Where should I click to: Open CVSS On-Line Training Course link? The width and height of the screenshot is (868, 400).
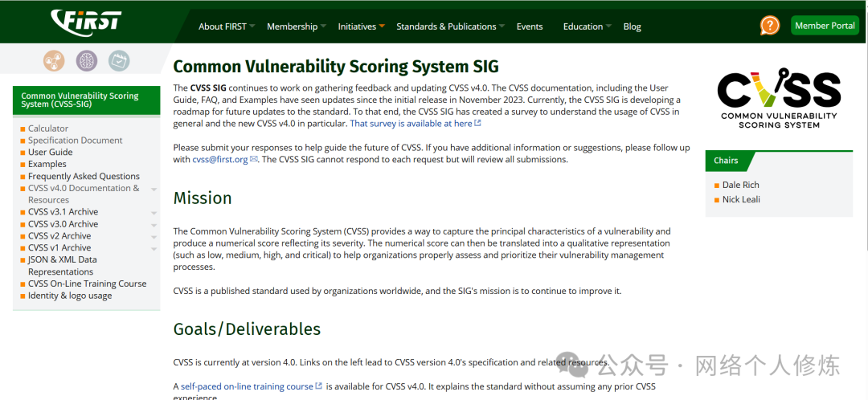[x=88, y=284]
